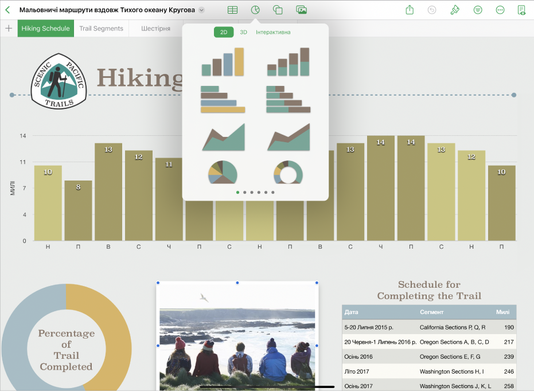This screenshot has width=534, height=392.
Task: Select cell 20 Червня-1 Липень 2016 р.
Action: pyautogui.click(x=380, y=342)
